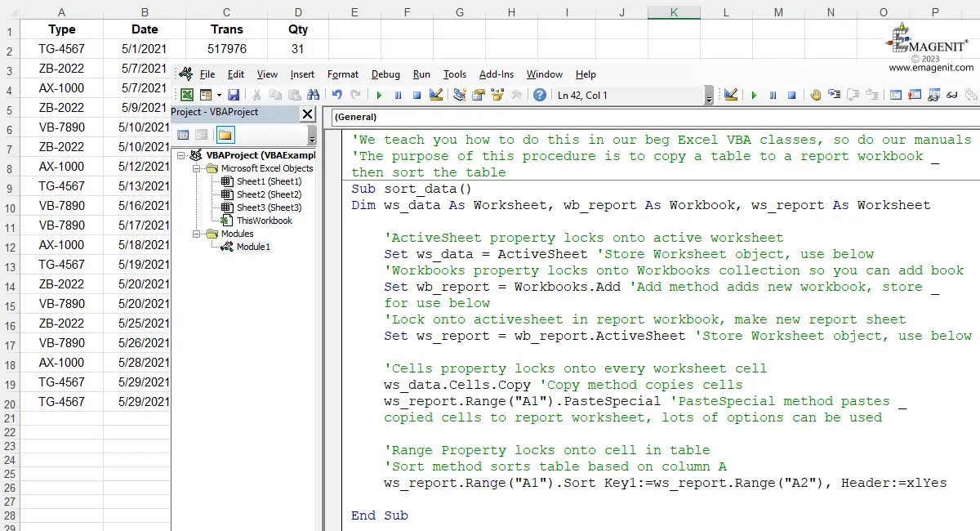Click the View Object icon in Project pane
This screenshot has height=531, width=980.
pyautogui.click(x=201, y=135)
